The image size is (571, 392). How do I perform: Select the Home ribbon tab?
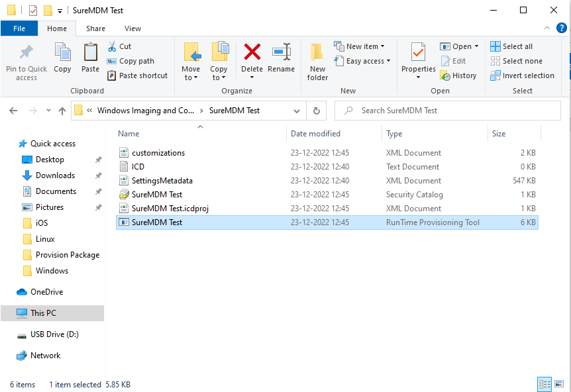[x=57, y=28]
